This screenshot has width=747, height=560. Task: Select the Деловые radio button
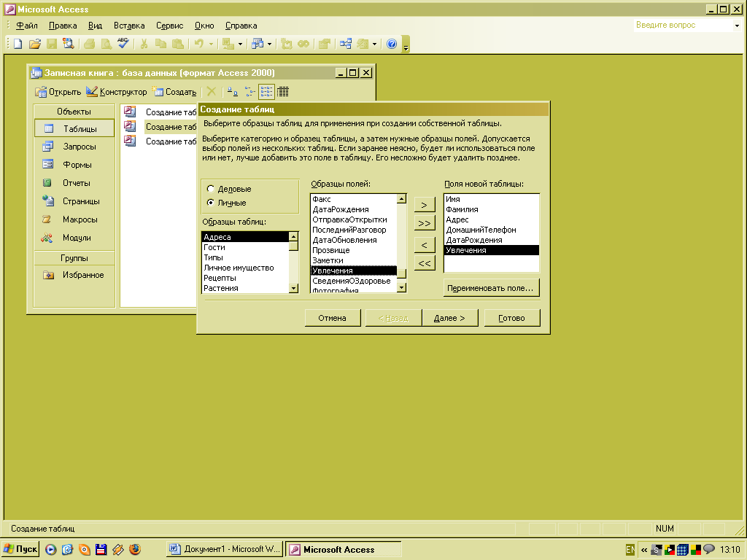pos(211,189)
